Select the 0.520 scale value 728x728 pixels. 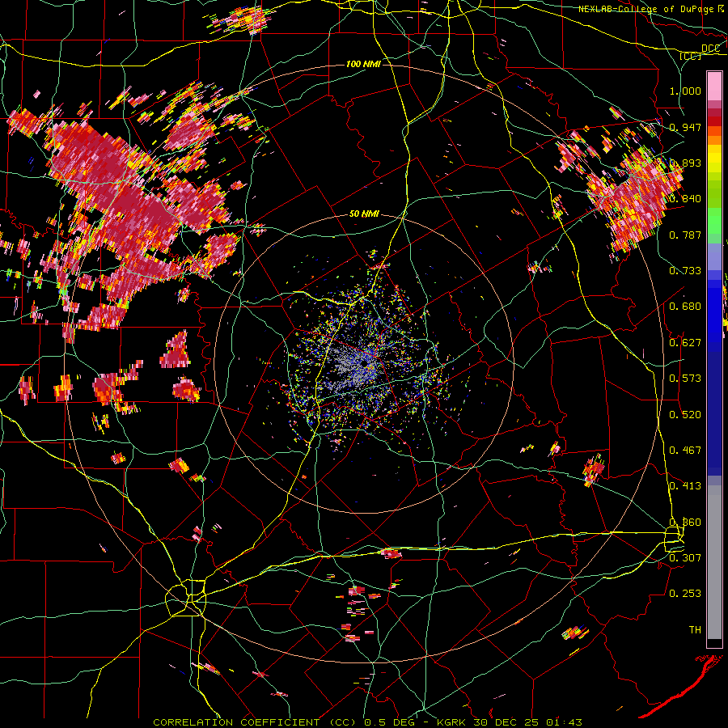pyautogui.click(x=685, y=414)
